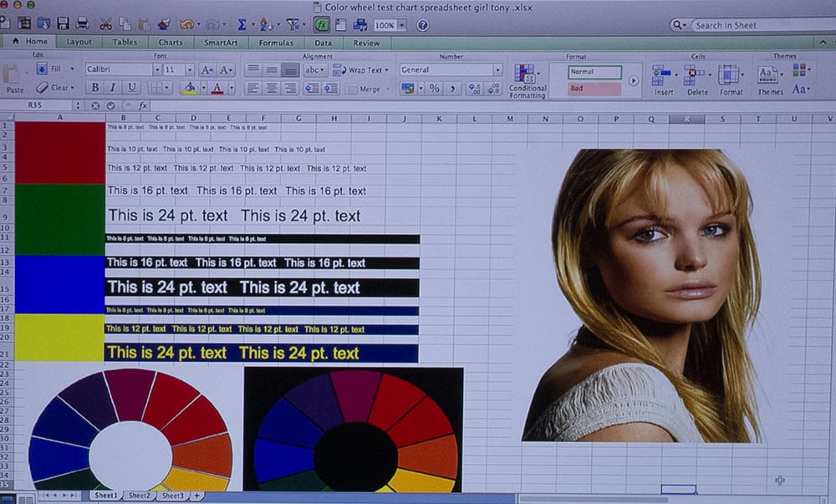Decrease font size with the smaller A
Viewport: 836px width, 504px height.
[x=225, y=70]
